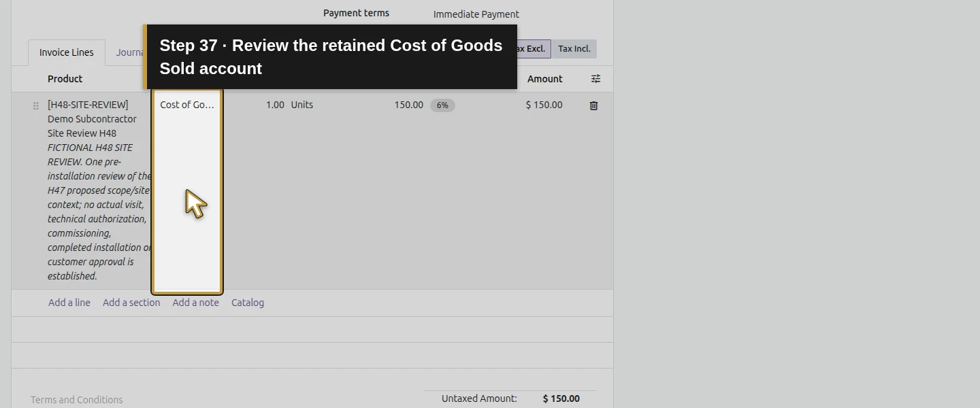The height and width of the screenshot is (408, 980).
Task: Open the product Catalog link
Action: click(248, 303)
